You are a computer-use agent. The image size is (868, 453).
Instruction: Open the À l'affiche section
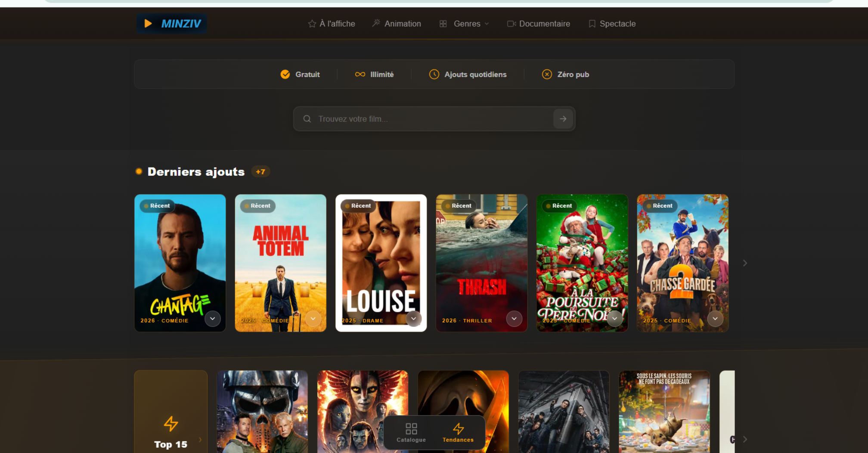[x=332, y=24]
